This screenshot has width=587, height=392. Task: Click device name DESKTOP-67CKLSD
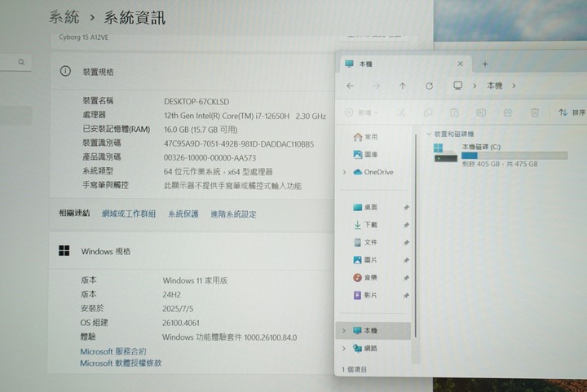[196, 101]
